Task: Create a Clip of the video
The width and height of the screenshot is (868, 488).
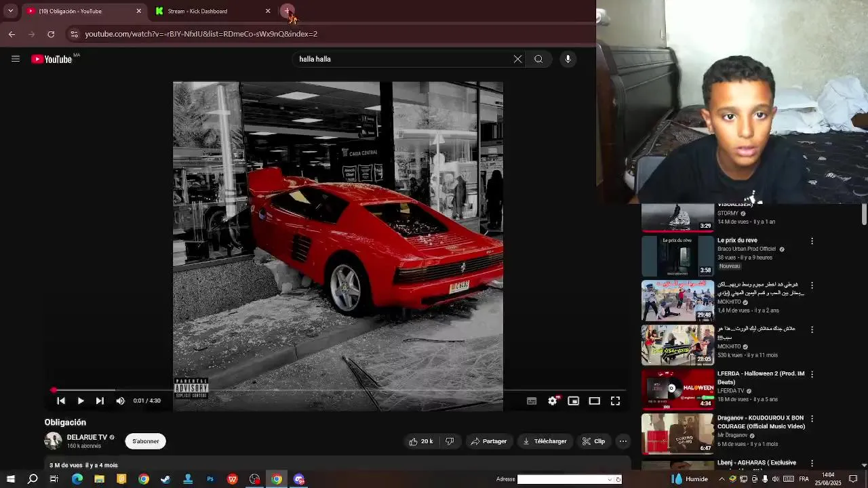Action: pyautogui.click(x=593, y=441)
